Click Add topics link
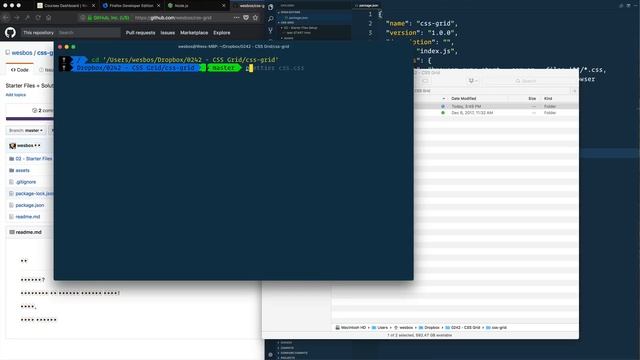This screenshot has height=360, width=640. click(16, 95)
